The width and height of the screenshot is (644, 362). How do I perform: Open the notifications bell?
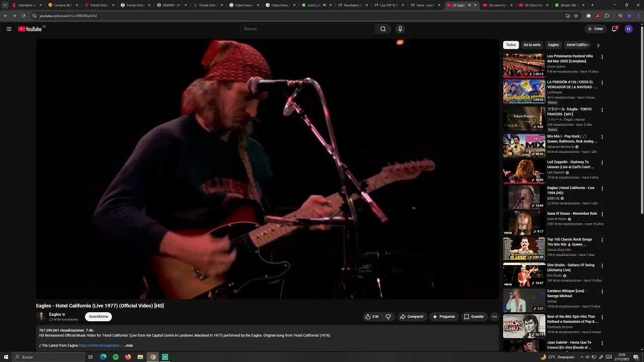[614, 29]
